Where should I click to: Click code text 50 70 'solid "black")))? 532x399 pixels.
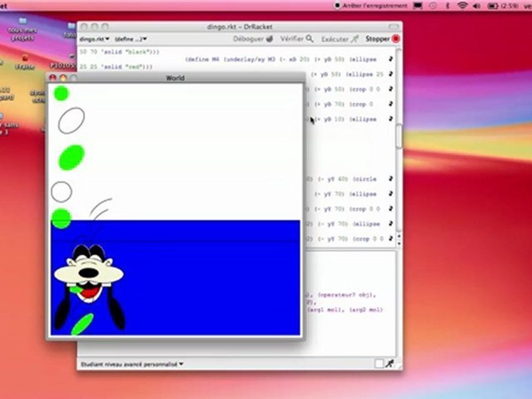pyautogui.click(x=120, y=52)
